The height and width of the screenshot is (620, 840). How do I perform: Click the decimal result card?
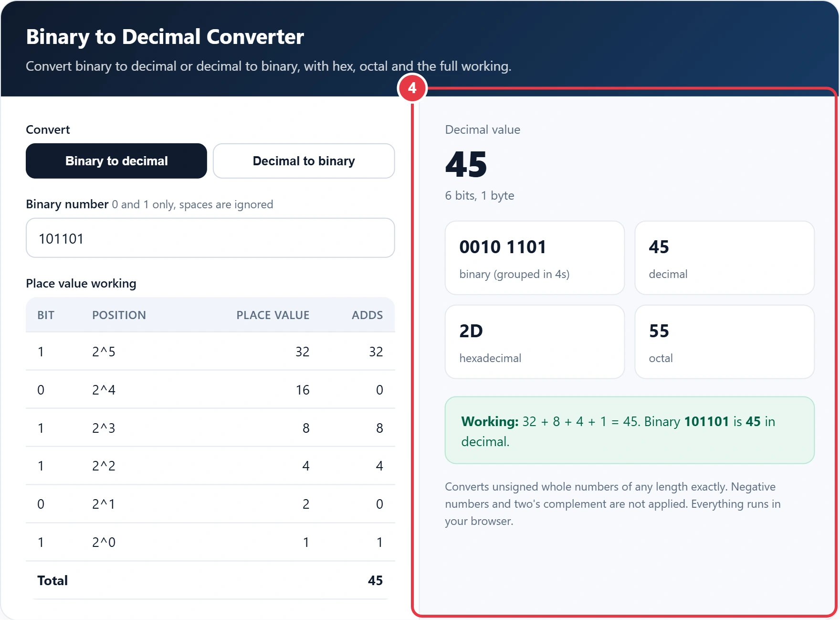724,258
